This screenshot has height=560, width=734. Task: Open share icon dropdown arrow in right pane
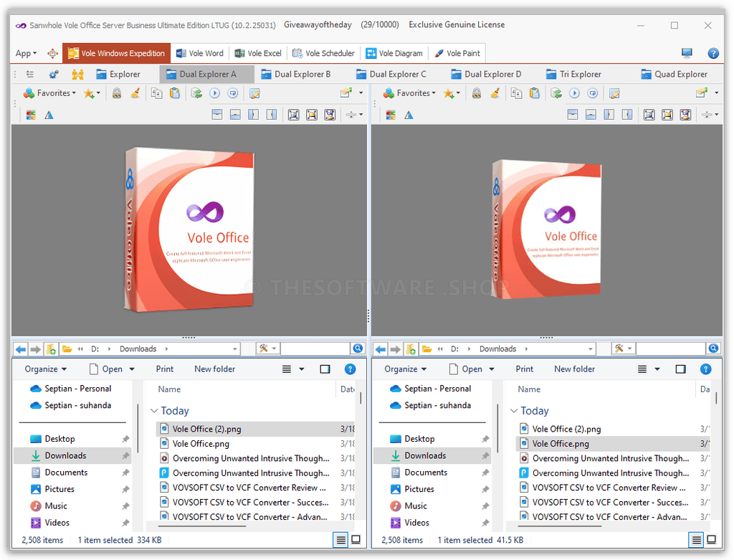tap(717, 92)
